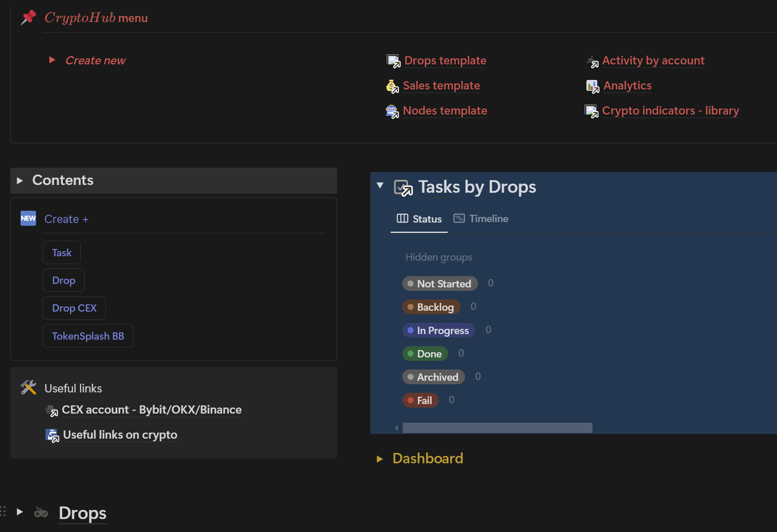The image size is (777, 532).
Task: Expand the Dashboard toggle
Action: [380, 459]
